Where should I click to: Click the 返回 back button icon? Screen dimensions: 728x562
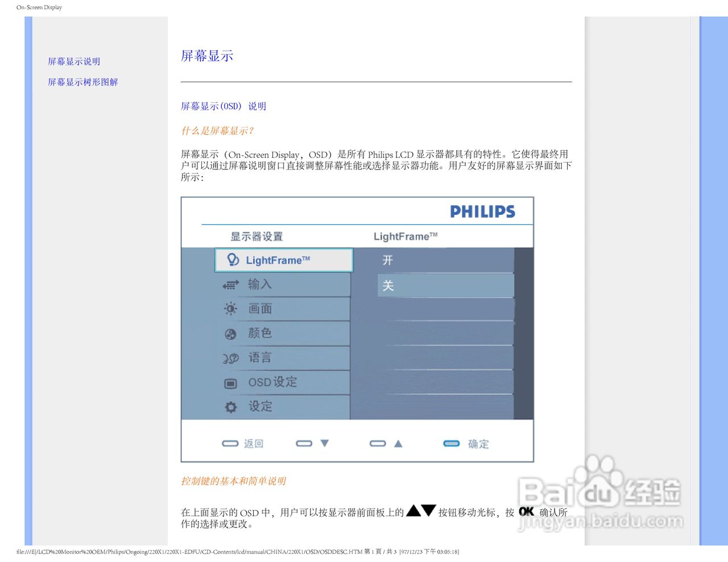230,443
